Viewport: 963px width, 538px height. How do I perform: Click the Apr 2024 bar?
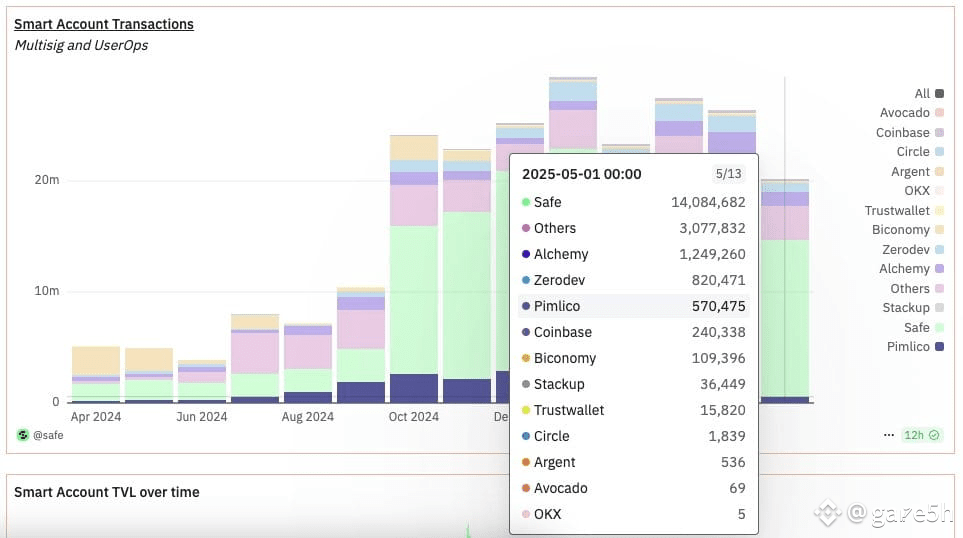[96, 375]
